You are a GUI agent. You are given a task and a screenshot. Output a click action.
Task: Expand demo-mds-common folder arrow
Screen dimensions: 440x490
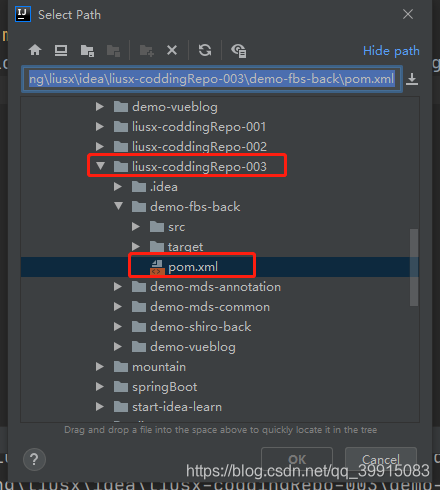(117, 307)
